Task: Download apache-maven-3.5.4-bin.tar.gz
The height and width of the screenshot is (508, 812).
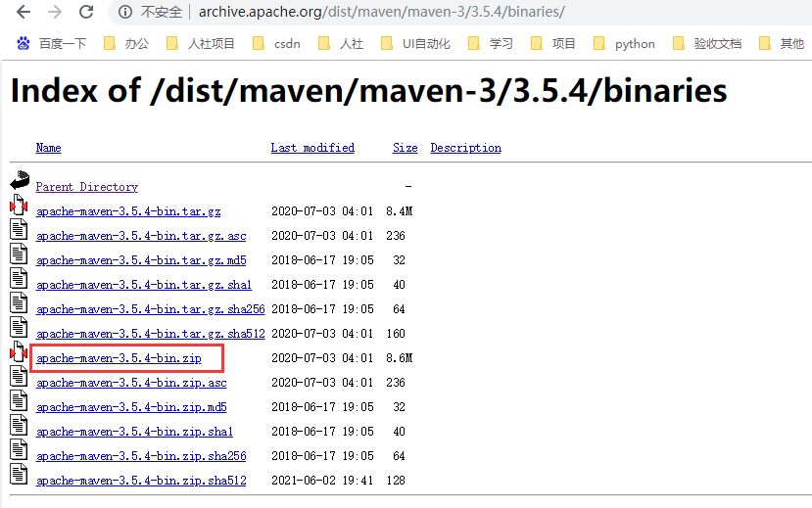Action: pos(128,211)
